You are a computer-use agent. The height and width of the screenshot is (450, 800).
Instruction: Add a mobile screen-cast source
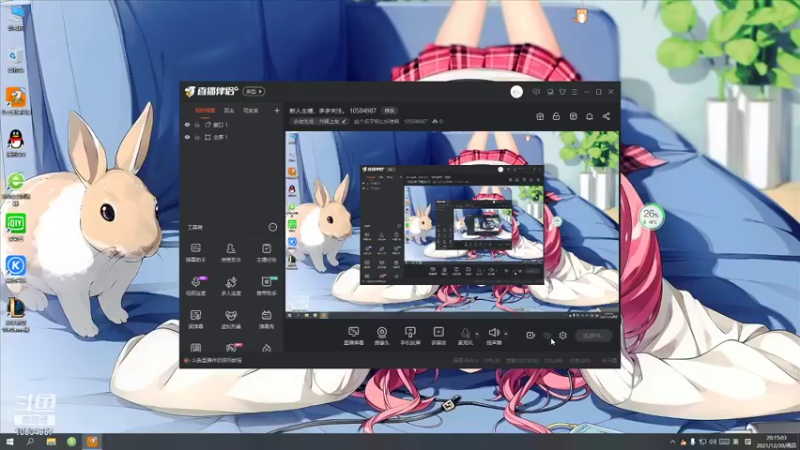(410, 336)
